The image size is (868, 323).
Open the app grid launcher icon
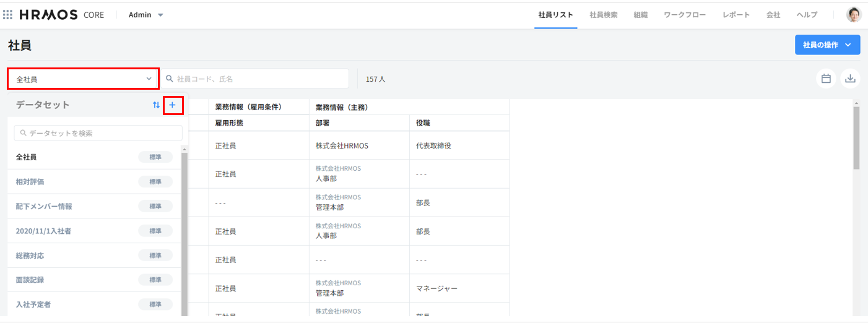8,15
